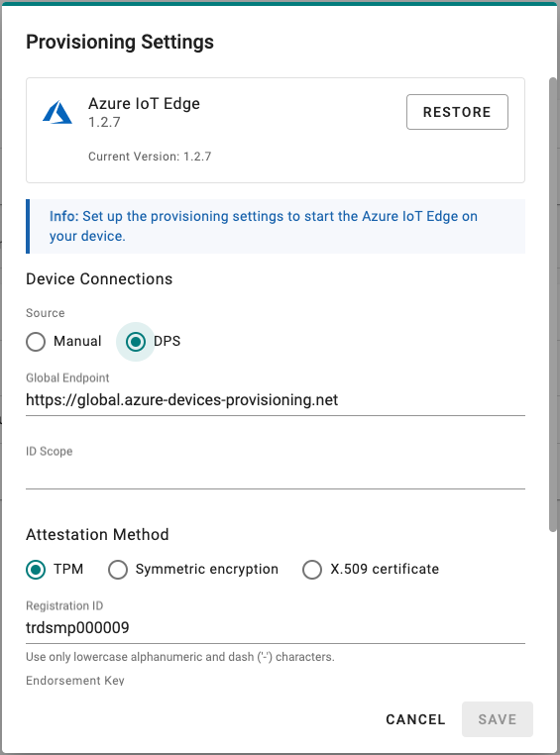The width and height of the screenshot is (560, 755).
Task: Click the Provisioning Settings title
Action: click(120, 42)
